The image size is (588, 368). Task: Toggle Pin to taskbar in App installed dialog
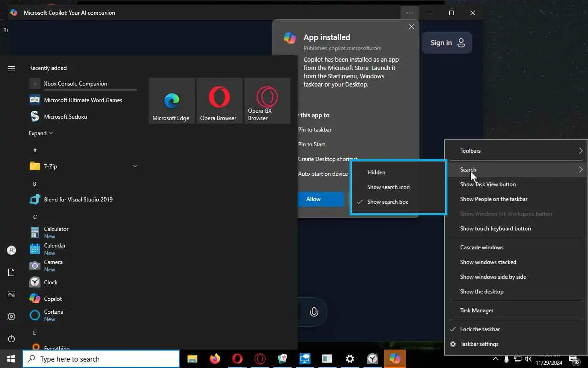[315, 129]
